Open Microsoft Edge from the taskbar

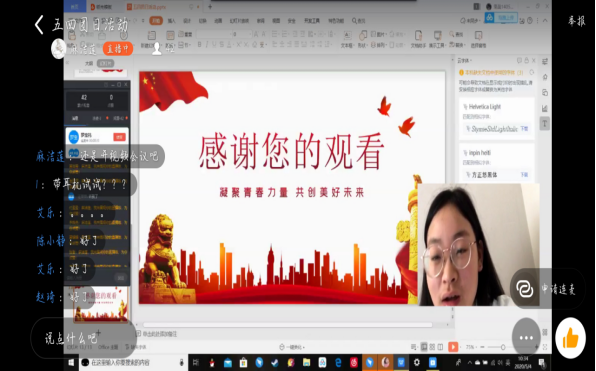point(338,362)
